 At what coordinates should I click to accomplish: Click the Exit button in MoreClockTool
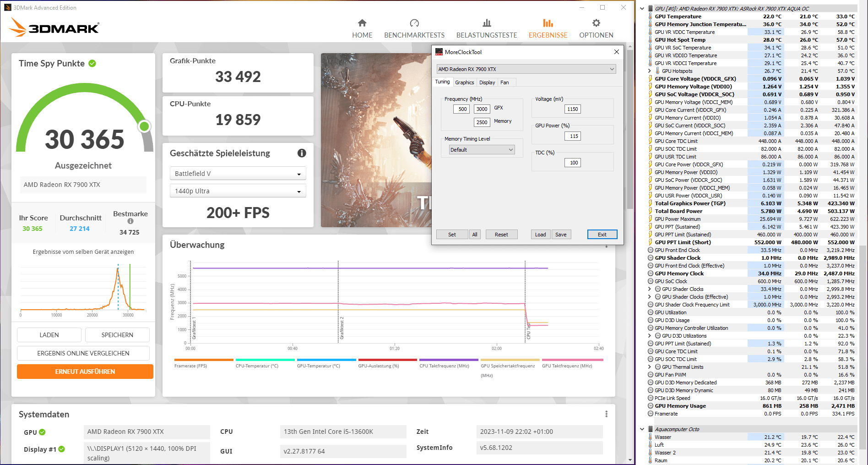pyautogui.click(x=602, y=235)
